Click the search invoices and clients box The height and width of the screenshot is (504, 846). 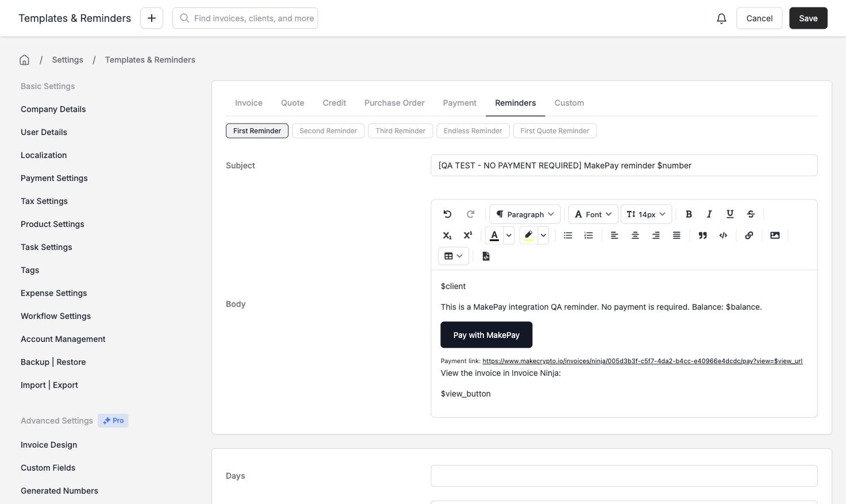pos(245,18)
